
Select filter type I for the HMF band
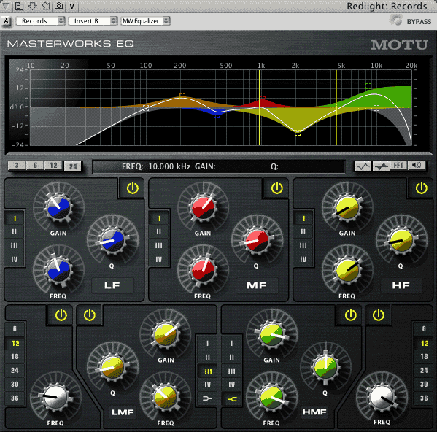232,343
